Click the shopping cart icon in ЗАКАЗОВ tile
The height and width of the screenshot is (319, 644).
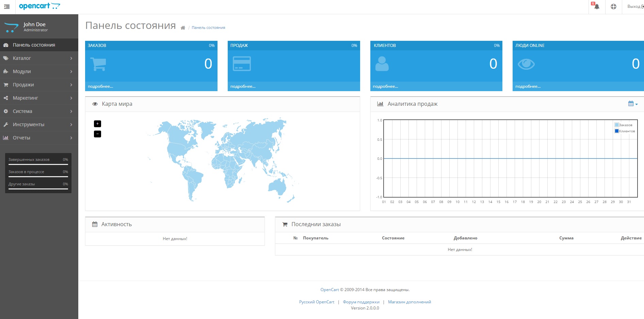coord(98,64)
